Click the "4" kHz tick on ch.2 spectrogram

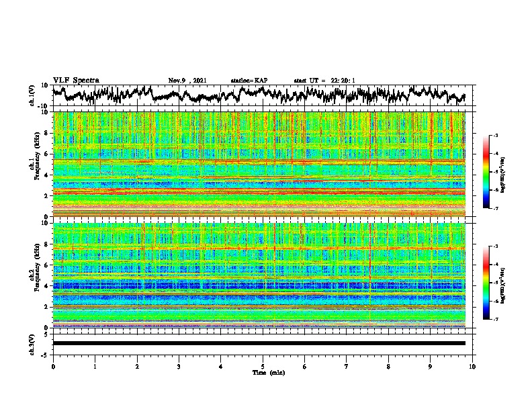[x=47, y=286]
